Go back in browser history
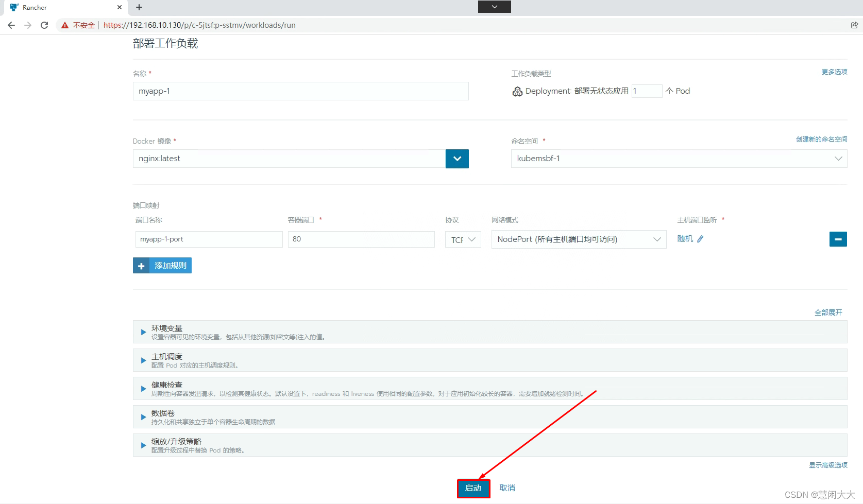Viewport: 863px width, 504px height. [11, 25]
